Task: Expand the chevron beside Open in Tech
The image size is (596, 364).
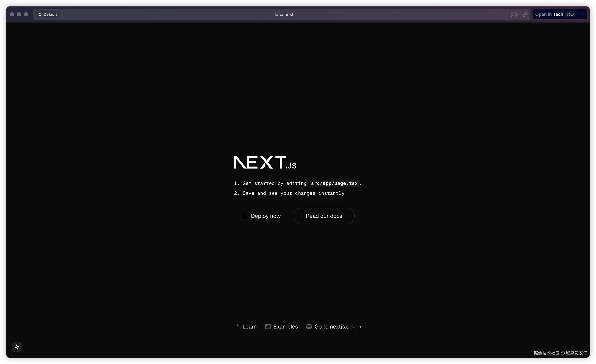Action: pos(582,14)
